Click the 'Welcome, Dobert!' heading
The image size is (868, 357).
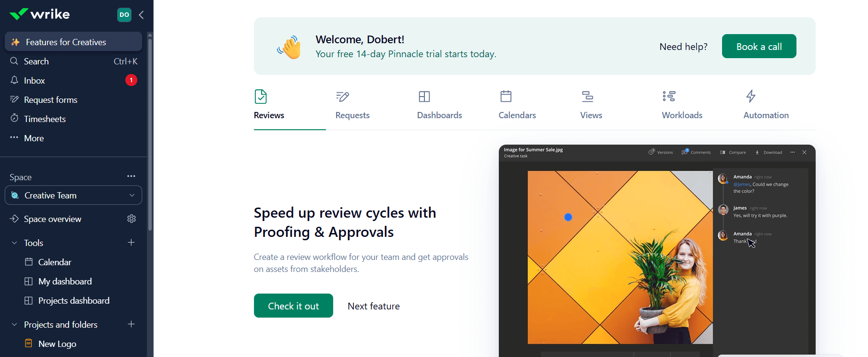pyautogui.click(x=360, y=39)
